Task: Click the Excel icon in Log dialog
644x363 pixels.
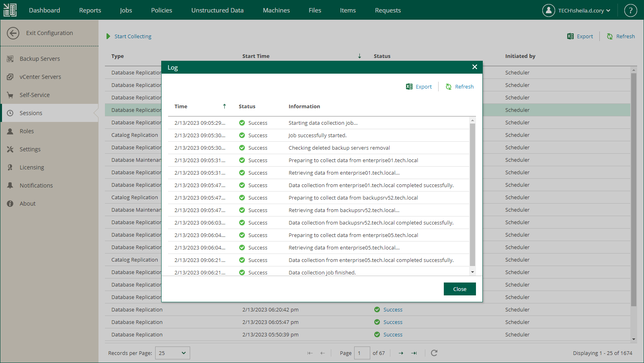Action: (x=409, y=87)
